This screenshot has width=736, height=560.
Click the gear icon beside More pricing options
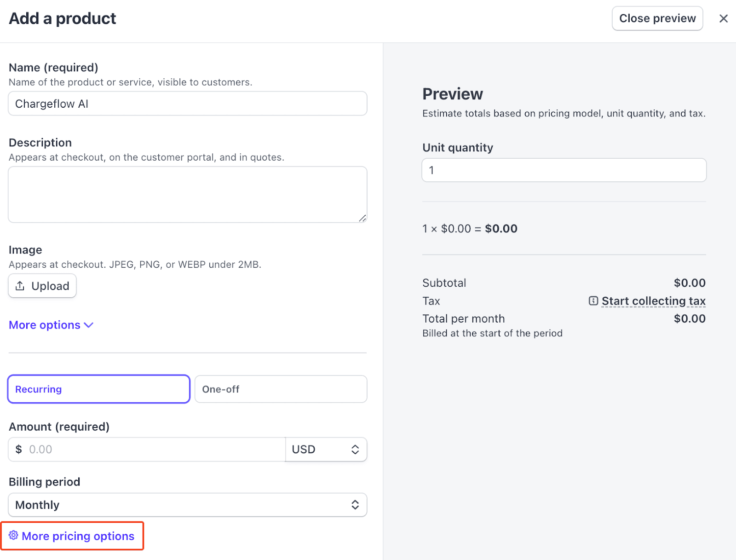(14, 535)
